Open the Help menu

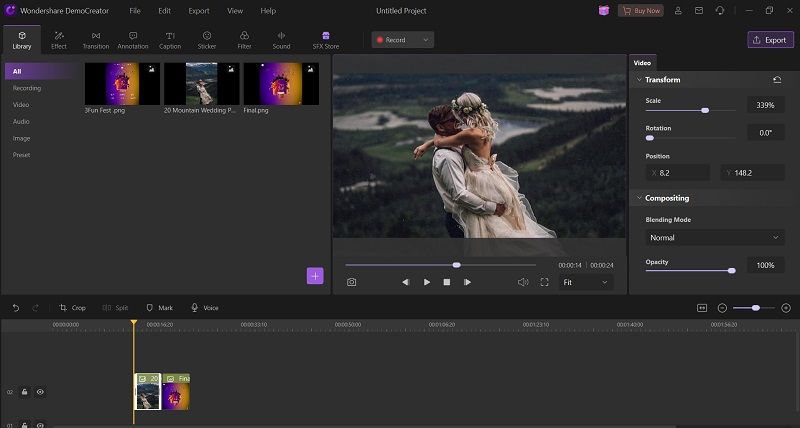[x=268, y=11]
